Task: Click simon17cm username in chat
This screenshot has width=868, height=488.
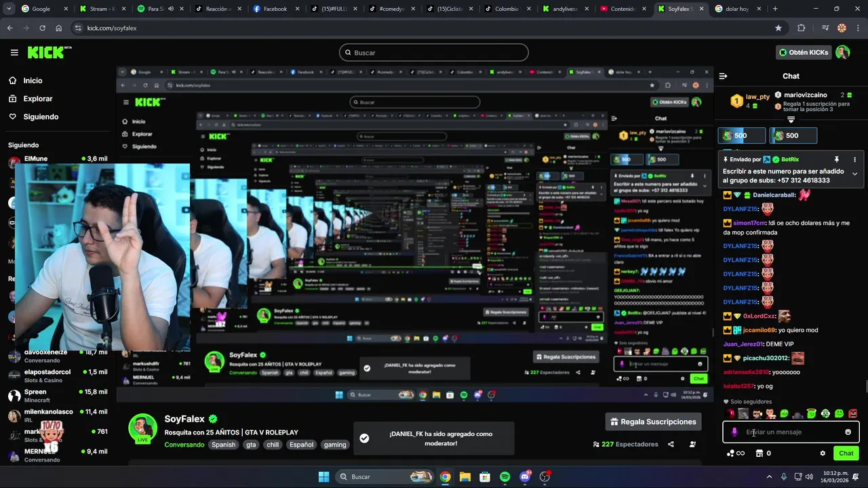Action: (x=749, y=223)
